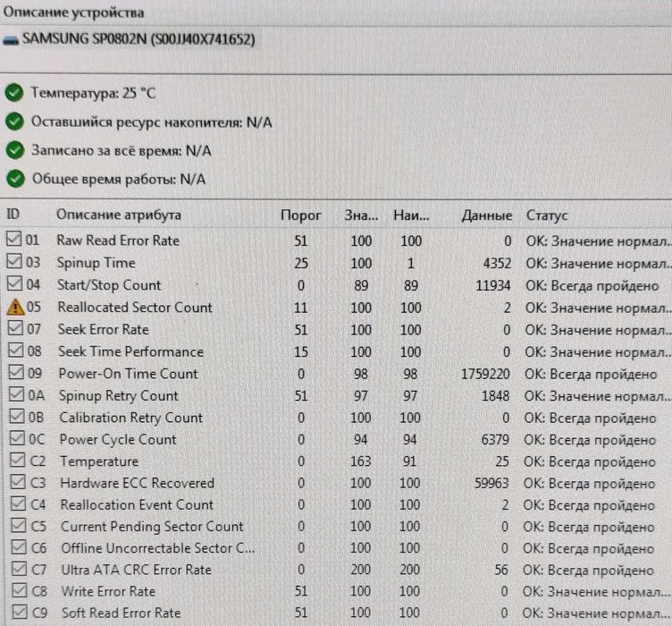Toggle checkbox for Offline Uncorrectable Sector row
Viewport: 672px width, 626px height.
click(x=19, y=546)
